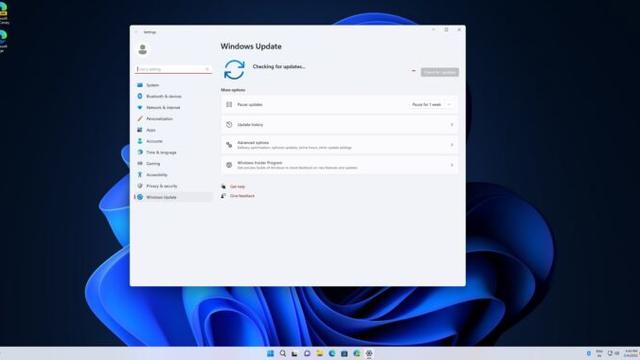
Task: Open Bluetooth & devices settings
Action: coord(173,96)
